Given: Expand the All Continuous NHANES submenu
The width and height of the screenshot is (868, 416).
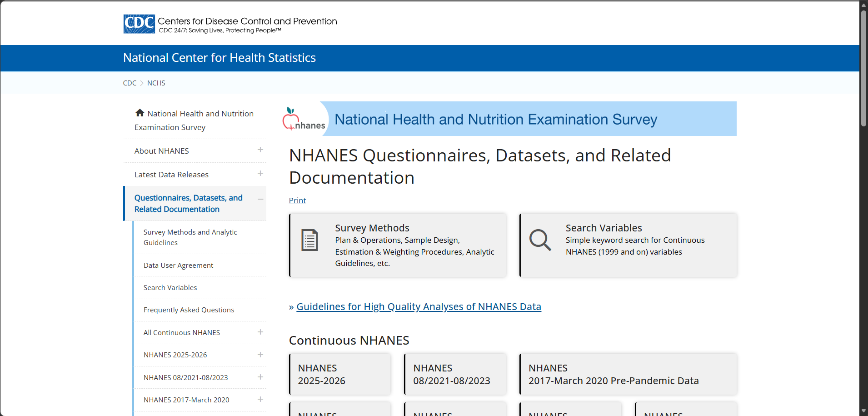Looking at the screenshot, I should pyautogui.click(x=260, y=332).
